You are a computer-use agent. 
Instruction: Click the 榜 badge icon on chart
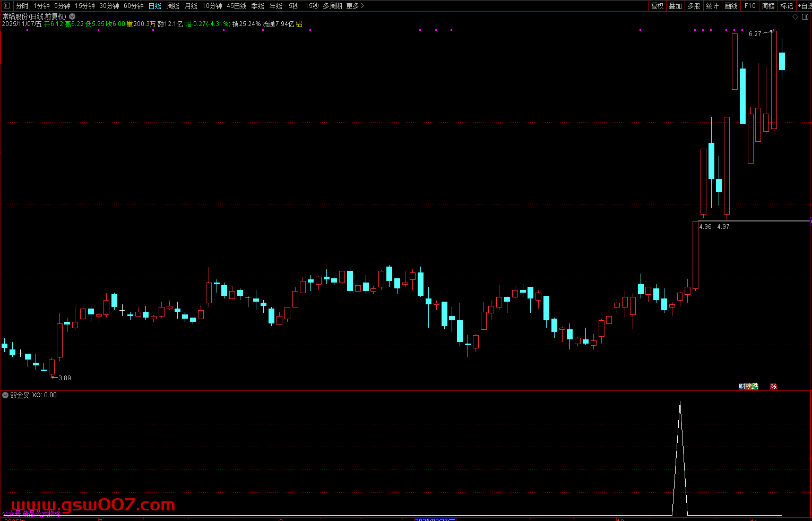tap(749, 387)
